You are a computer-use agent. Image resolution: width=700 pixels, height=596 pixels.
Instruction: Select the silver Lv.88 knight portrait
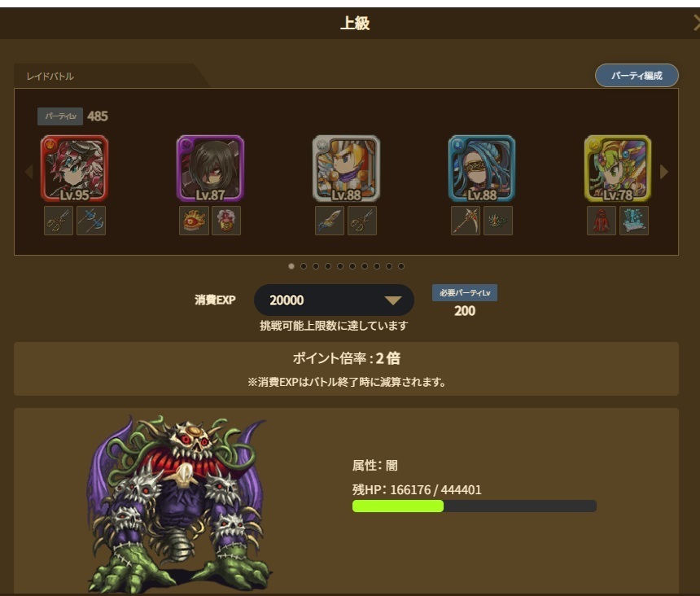point(346,169)
